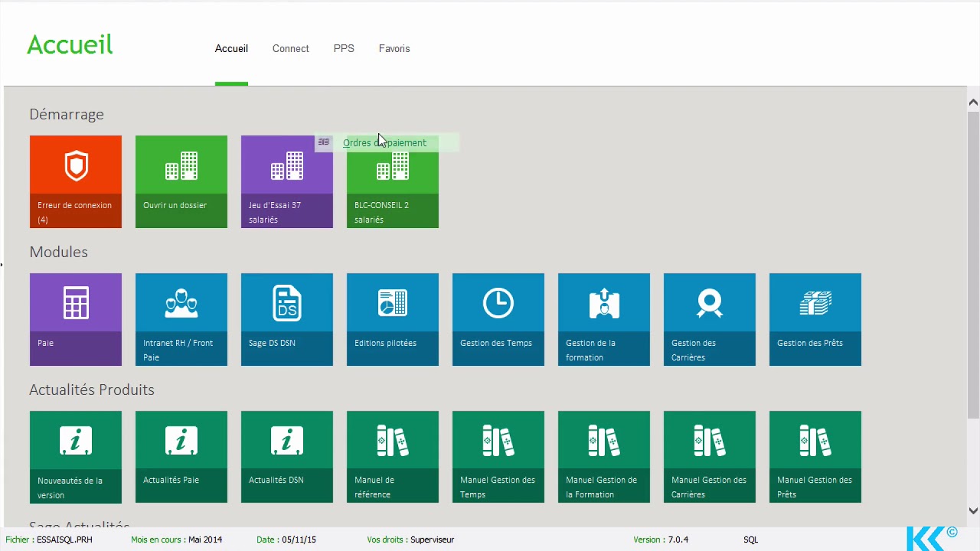Launch the Gestion des Prêts module
The width and height of the screenshot is (980, 551).
815,319
